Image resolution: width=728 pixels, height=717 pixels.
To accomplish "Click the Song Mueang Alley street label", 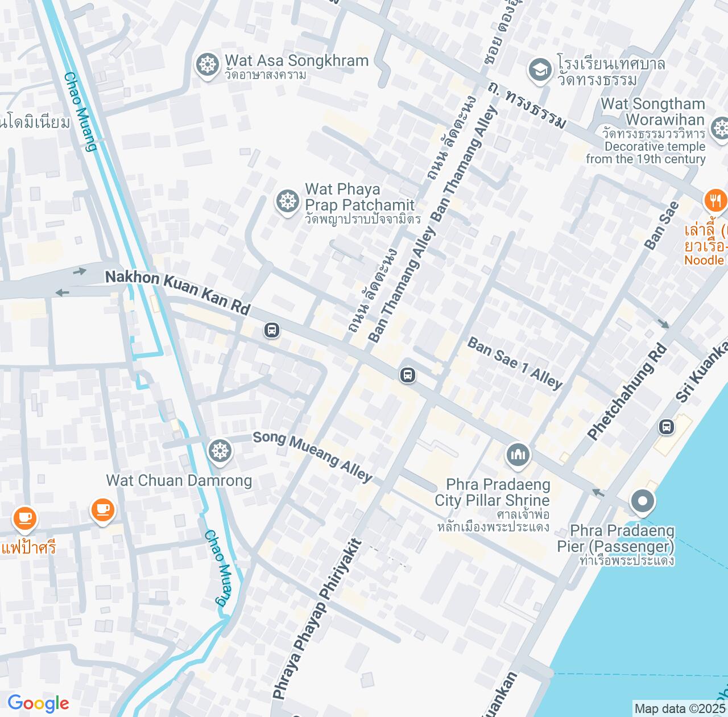I will click(x=312, y=456).
